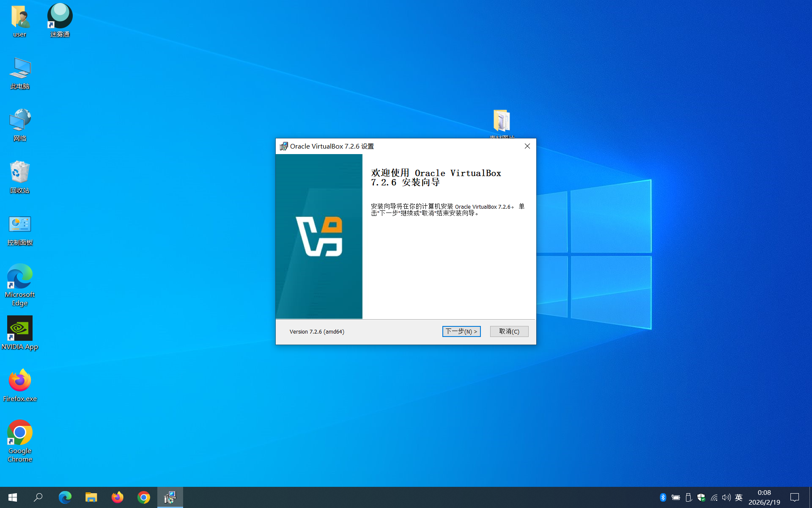
Task: Open the clock showing 0:08 2026/2/19
Action: click(x=764, y=497)
